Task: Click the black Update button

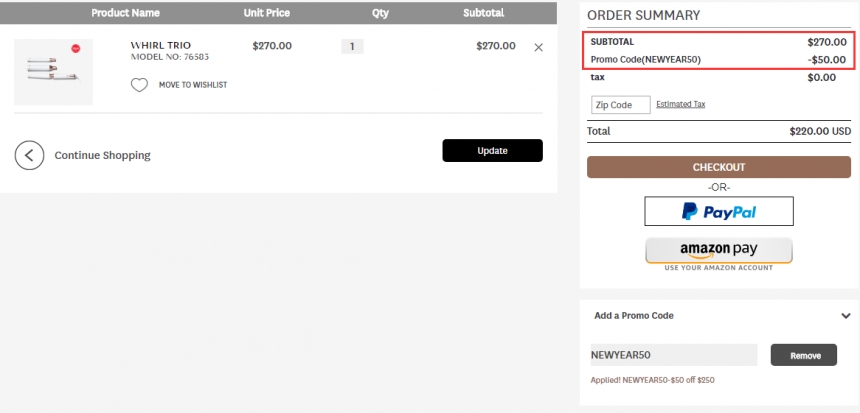Action: pos(493,151)
